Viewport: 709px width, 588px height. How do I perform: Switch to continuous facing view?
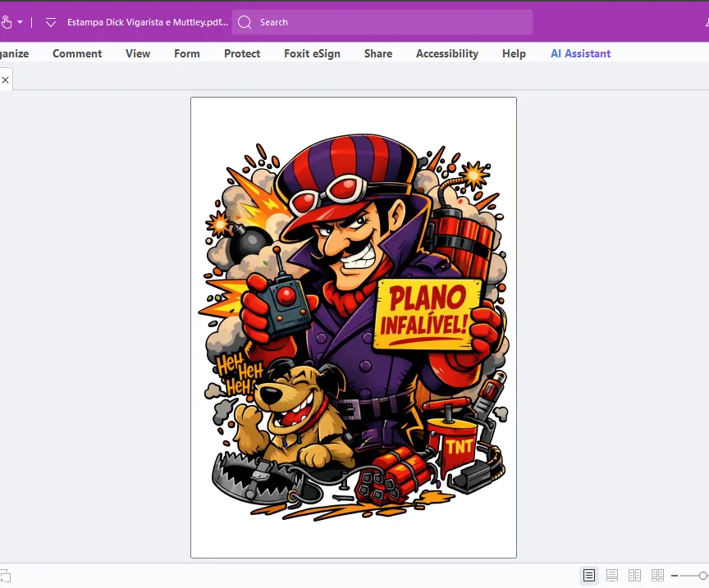pos(657,576)
